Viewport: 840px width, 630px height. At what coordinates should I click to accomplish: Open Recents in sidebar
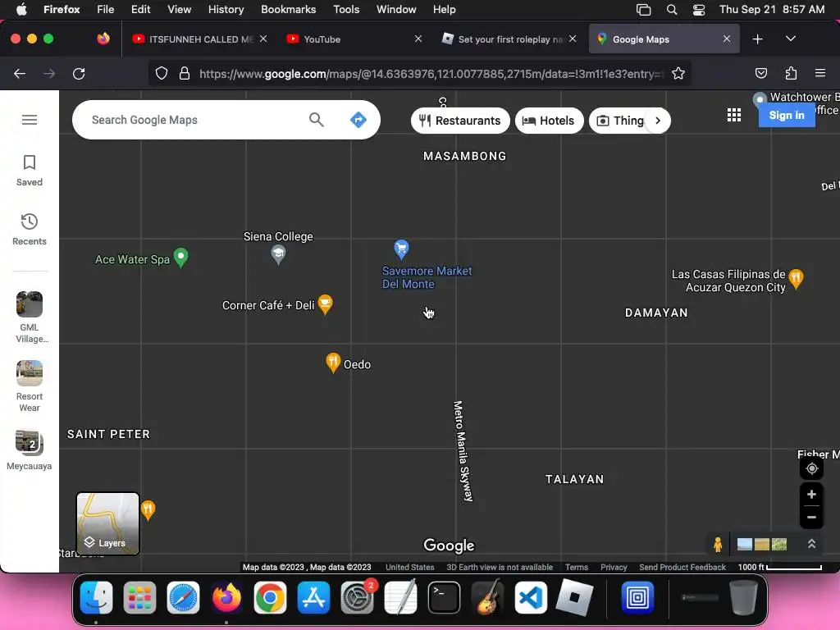[30, 230]
